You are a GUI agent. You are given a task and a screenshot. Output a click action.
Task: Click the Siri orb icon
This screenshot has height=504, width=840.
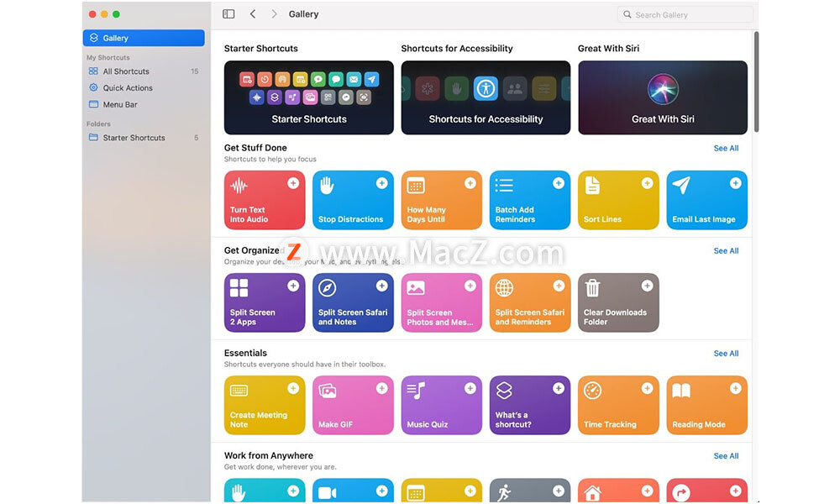click(663, 89)
